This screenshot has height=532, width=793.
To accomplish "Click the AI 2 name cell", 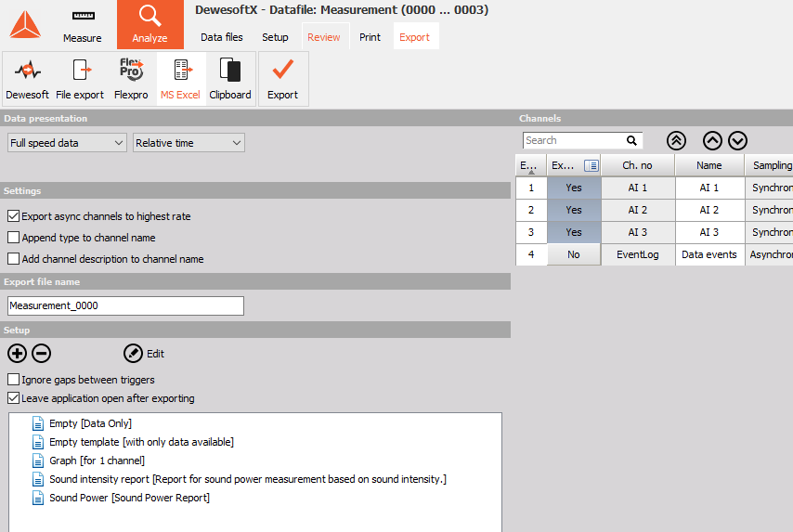I will 709,210.
